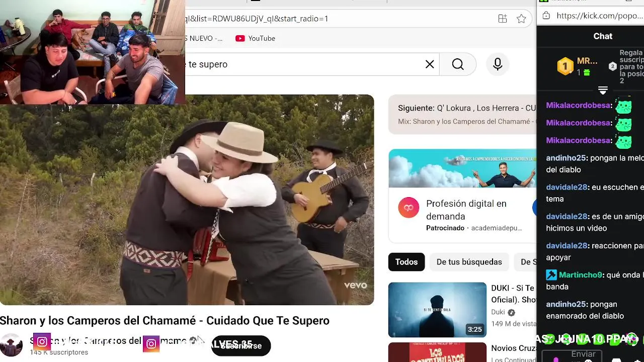Bookmark the page with the star icon
The height and width of the screenshot is (362, 644).
point(521,19)
